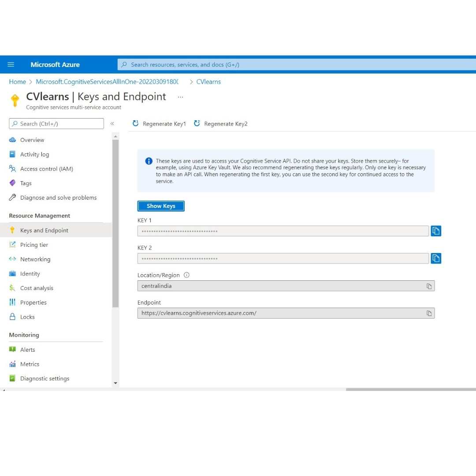Click the sidebar vertical scrollbar thumb

point(115,223)
